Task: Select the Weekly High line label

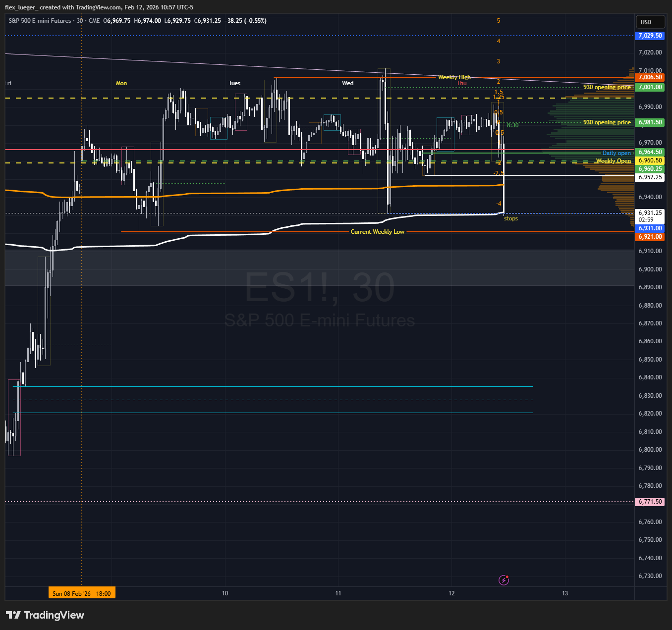Action: pyautogui.click(x=454, y=77)
